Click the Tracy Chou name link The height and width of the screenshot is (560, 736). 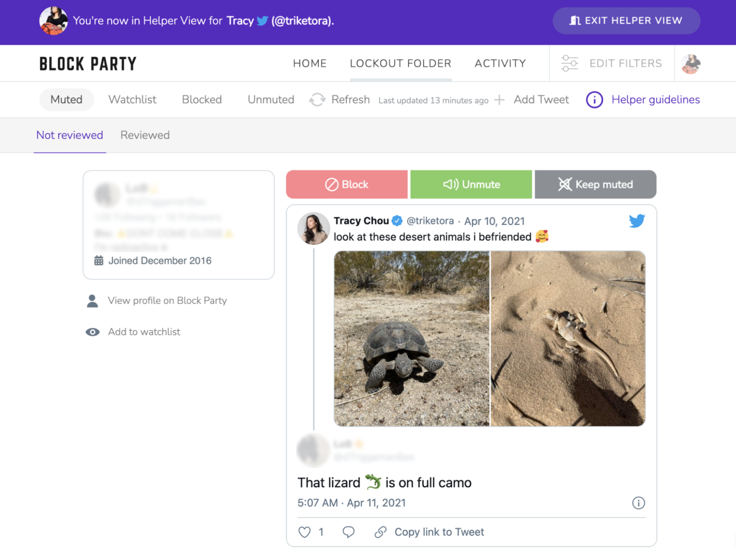pyautogui.click(x=361, y=221)
